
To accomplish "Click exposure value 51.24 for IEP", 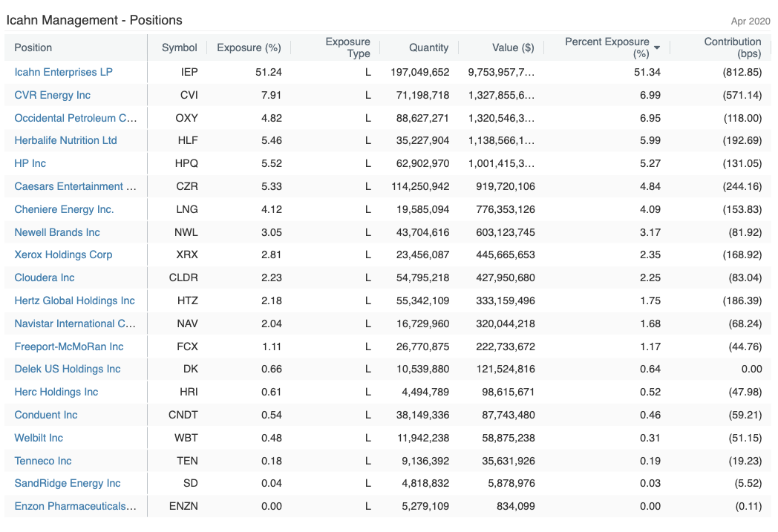I will [269, 73].
